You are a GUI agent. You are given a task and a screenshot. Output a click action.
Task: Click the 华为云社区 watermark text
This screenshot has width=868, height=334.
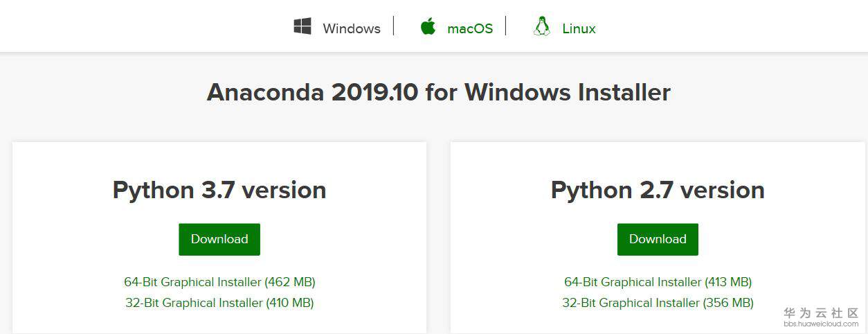point(821,313)
